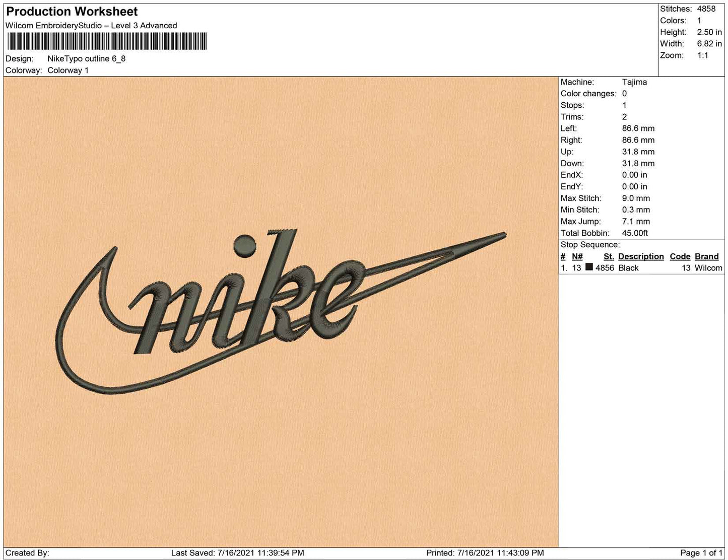Click the black thread color swatch
The image size is (728, 560).
point(589,267)
